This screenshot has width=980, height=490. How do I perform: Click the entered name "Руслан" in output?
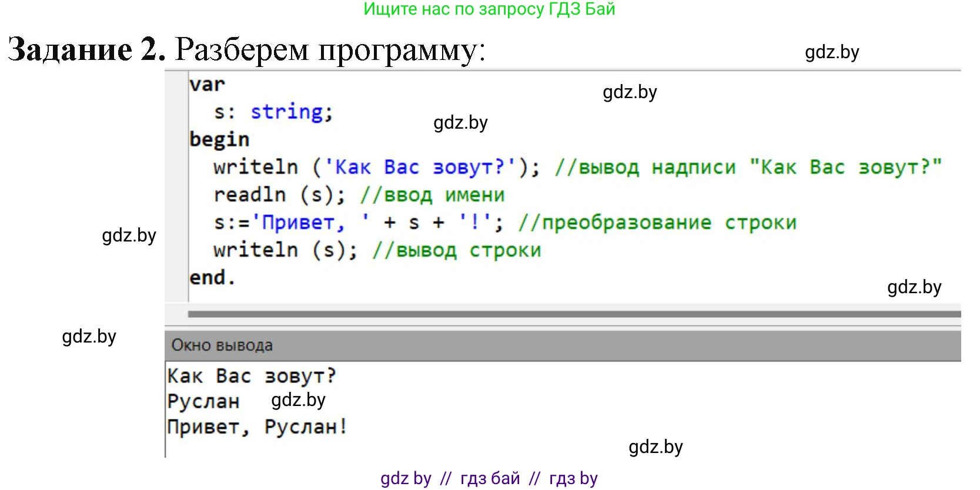pos(203,402)
